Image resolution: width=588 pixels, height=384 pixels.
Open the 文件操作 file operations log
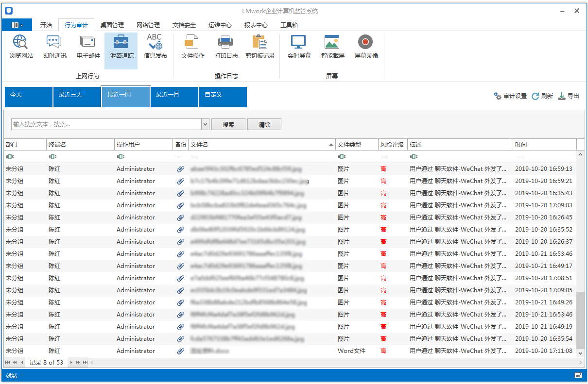(192, 48)
